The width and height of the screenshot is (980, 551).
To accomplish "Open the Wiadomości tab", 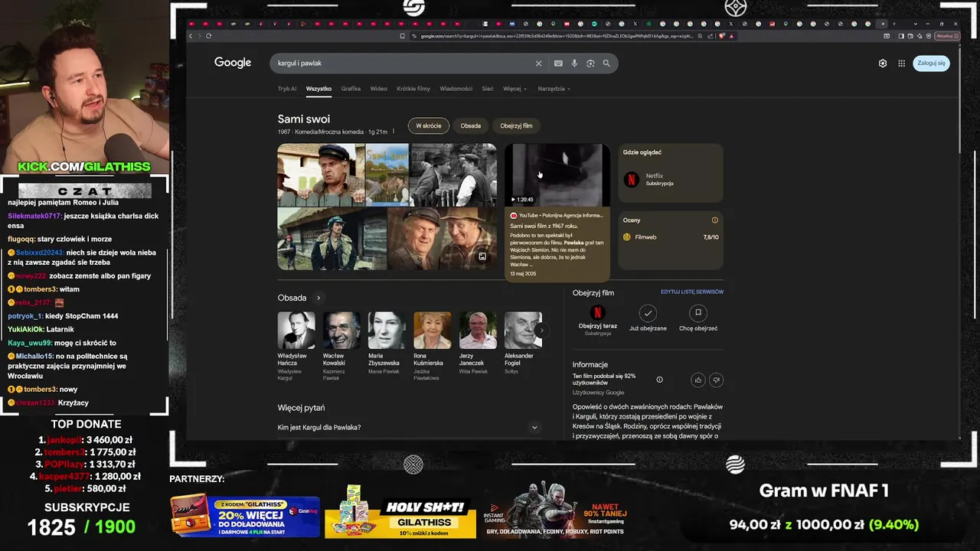I will [456, 89].
